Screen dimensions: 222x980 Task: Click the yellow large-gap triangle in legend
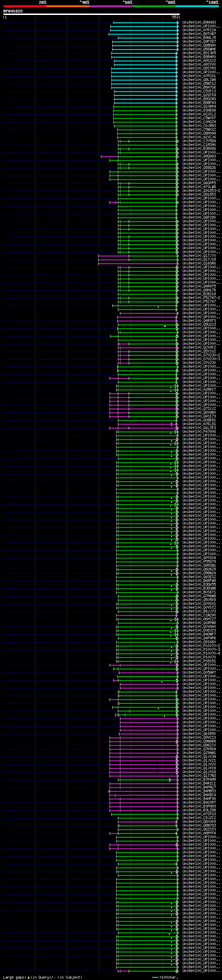coord(28,977)
